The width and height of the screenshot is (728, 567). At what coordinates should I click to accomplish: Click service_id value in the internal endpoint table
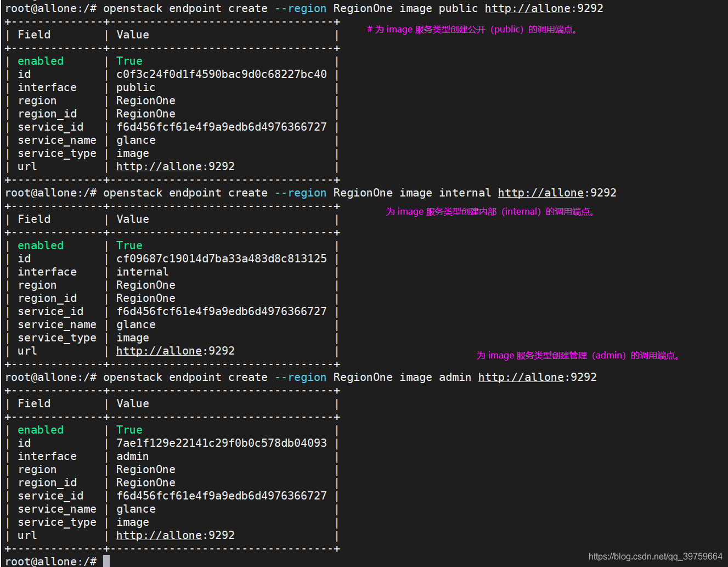pyautogui.click(x=222, y=312)
